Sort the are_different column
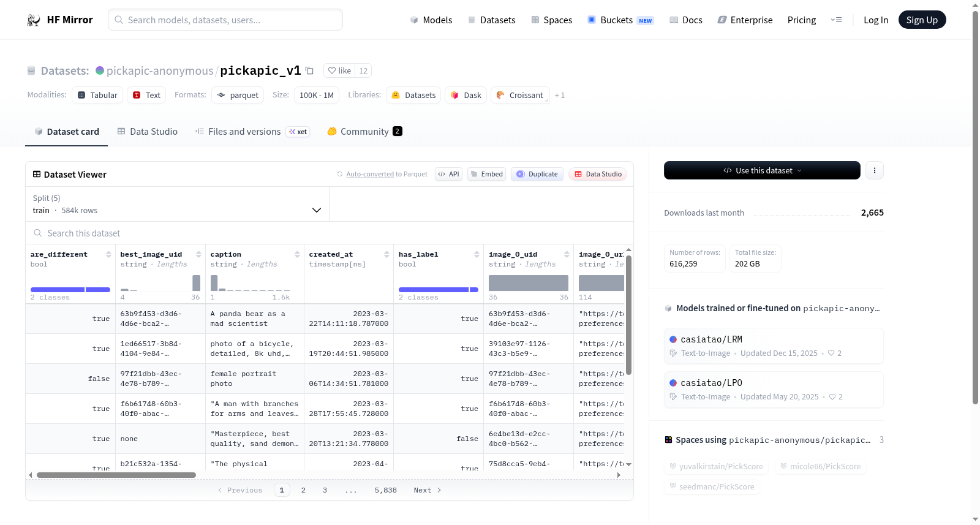The image size is (980, 525). pos(108,254)
